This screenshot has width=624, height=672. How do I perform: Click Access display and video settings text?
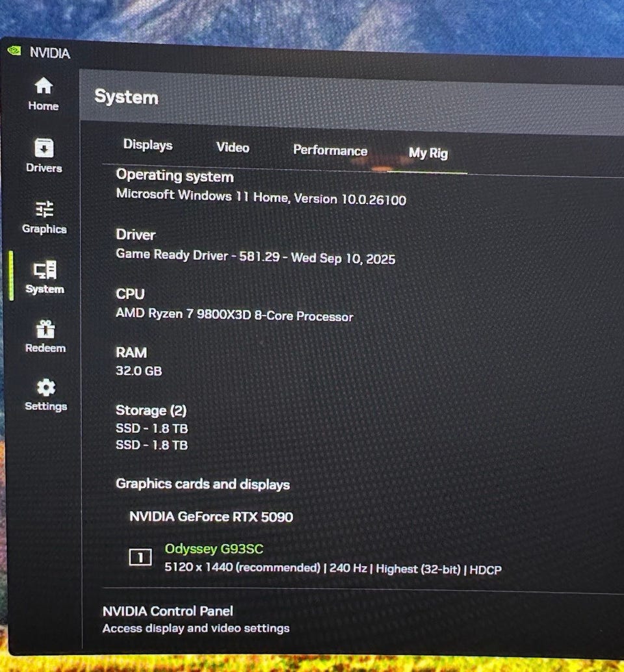pos(196,628)
